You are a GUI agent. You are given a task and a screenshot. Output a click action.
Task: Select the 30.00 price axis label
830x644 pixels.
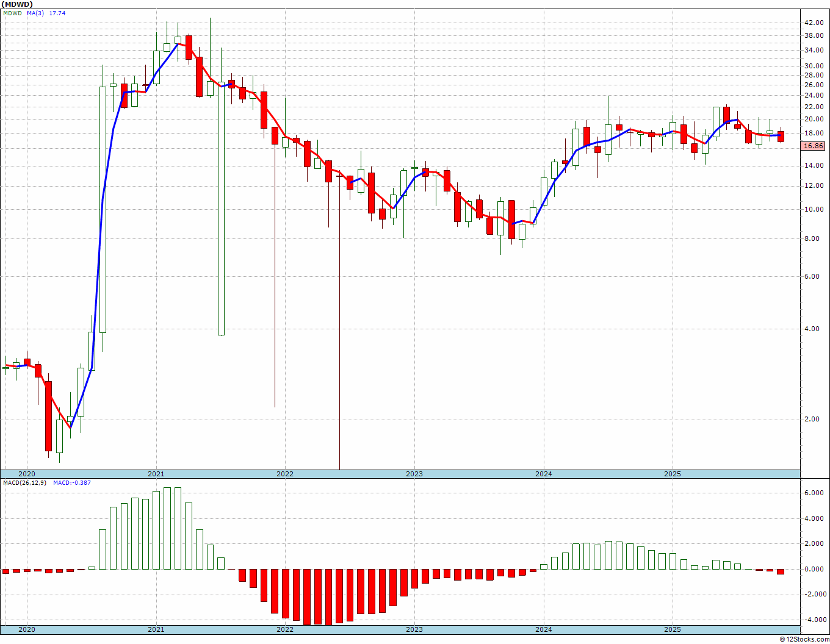814,66
